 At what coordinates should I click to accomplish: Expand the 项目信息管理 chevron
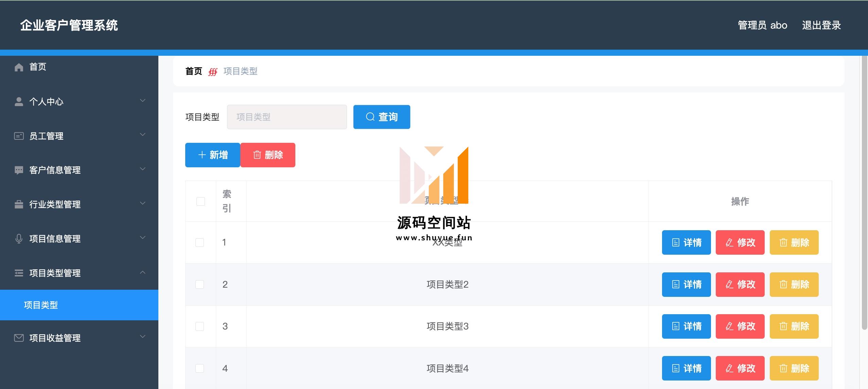coord(143,238)
